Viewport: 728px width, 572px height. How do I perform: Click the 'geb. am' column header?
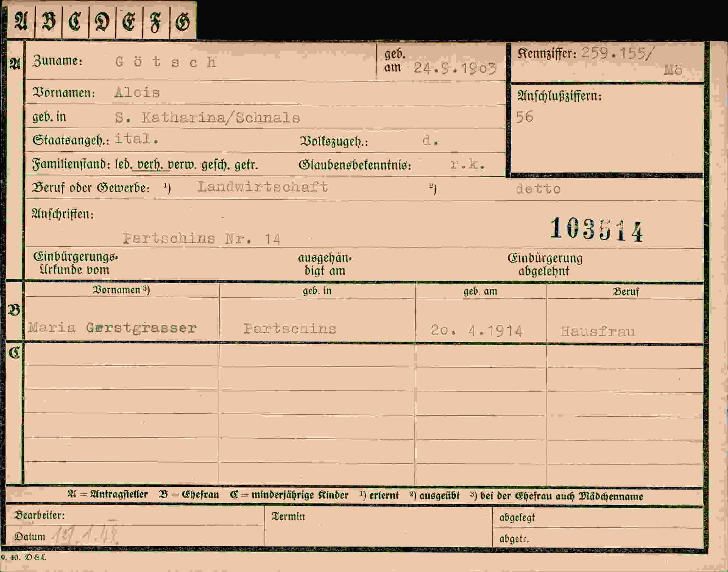[480, 291]
